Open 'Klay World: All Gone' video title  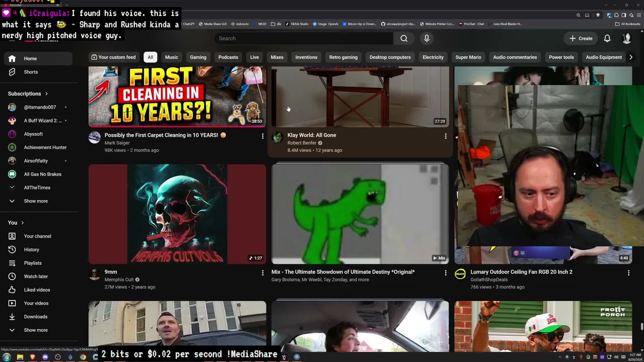point(311,135)
